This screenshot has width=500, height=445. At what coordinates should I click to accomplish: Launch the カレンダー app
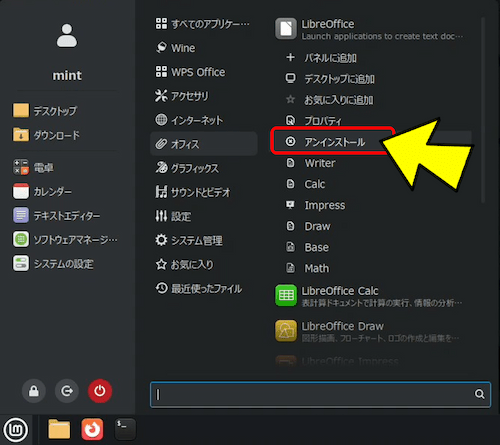coord(42,192)
